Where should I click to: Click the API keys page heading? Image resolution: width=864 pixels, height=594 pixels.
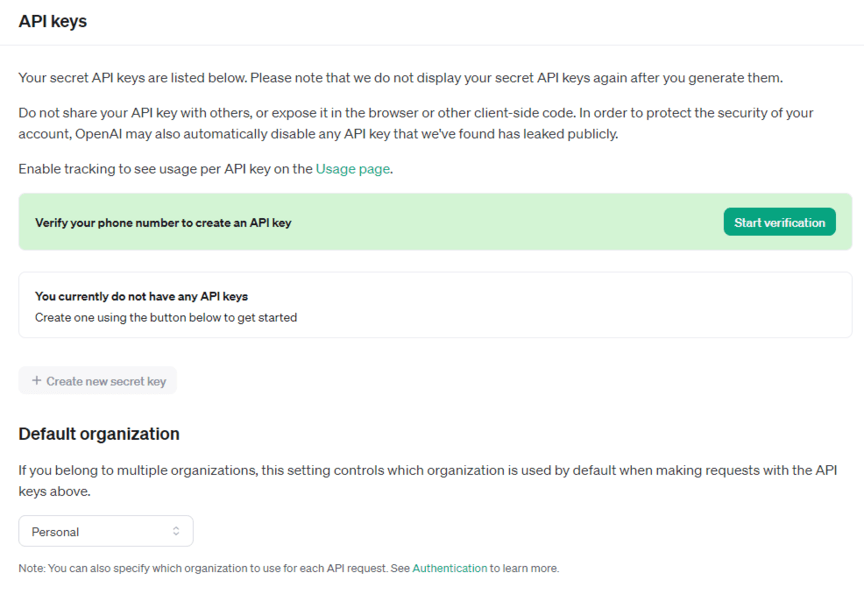click(52, 21)
